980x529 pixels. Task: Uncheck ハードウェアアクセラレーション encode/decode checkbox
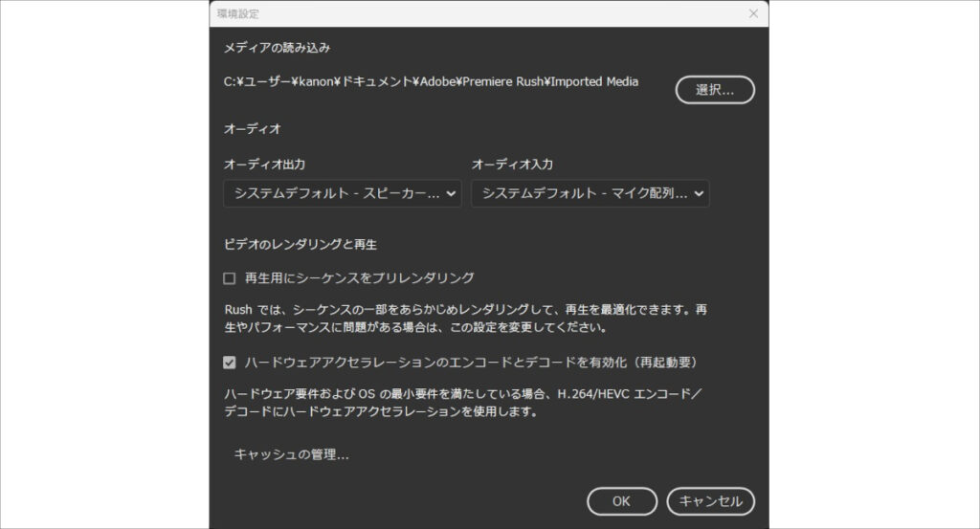230,363
